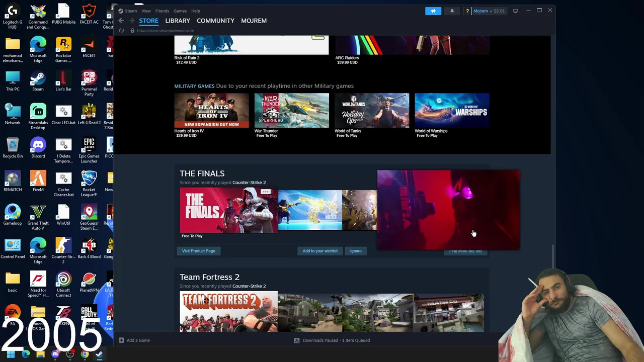Open World of Warships capsule
This screenshot has width=644, height=362.
point(452,111)
